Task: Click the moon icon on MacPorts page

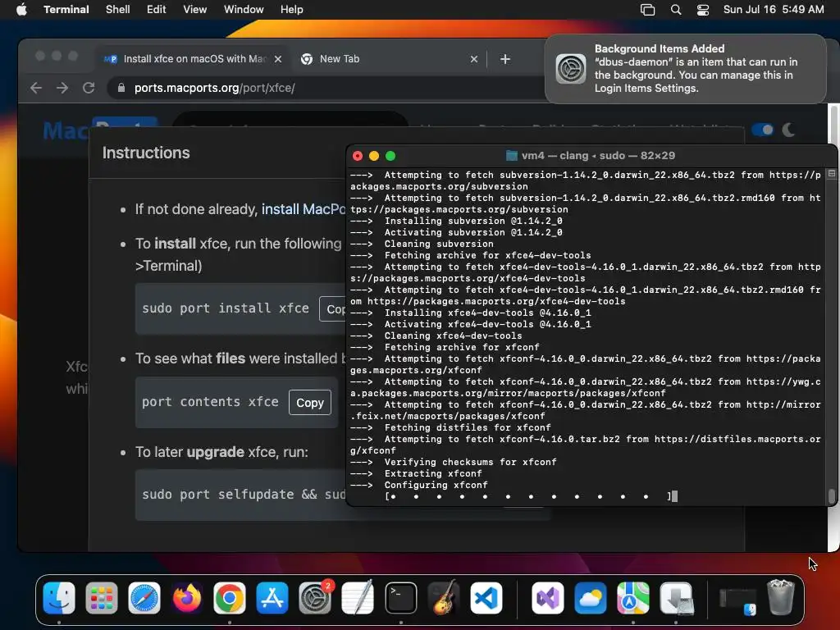Action: [x=788, y=130]
